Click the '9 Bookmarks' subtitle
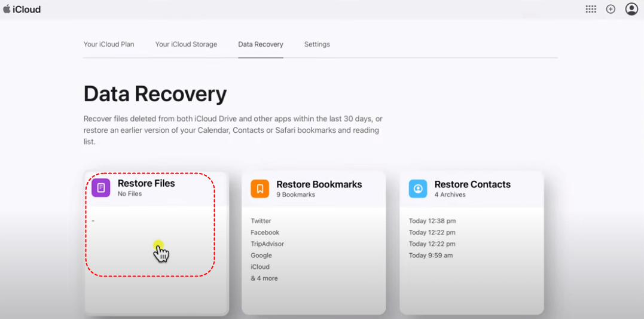Screen dimensions: 644x319 (x=296, y=195)
